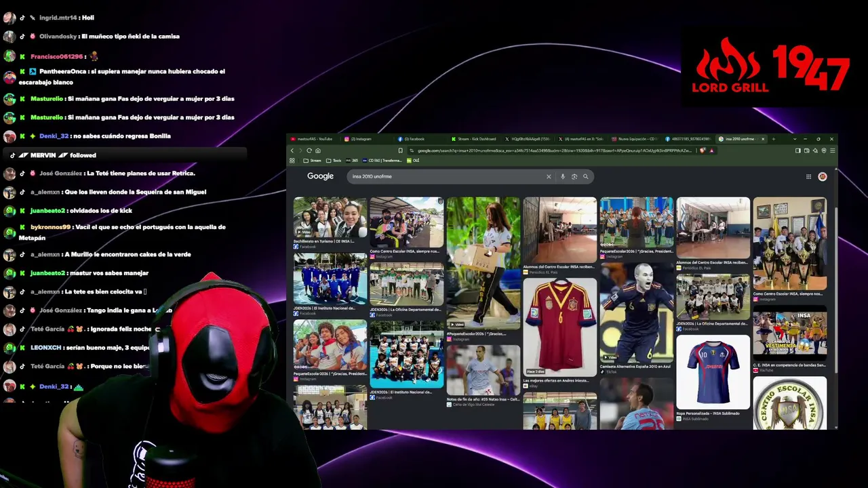The width and height of the screenshot is (868, 488).
Task: Open the 365 bookmark
Action: point(352,161)
